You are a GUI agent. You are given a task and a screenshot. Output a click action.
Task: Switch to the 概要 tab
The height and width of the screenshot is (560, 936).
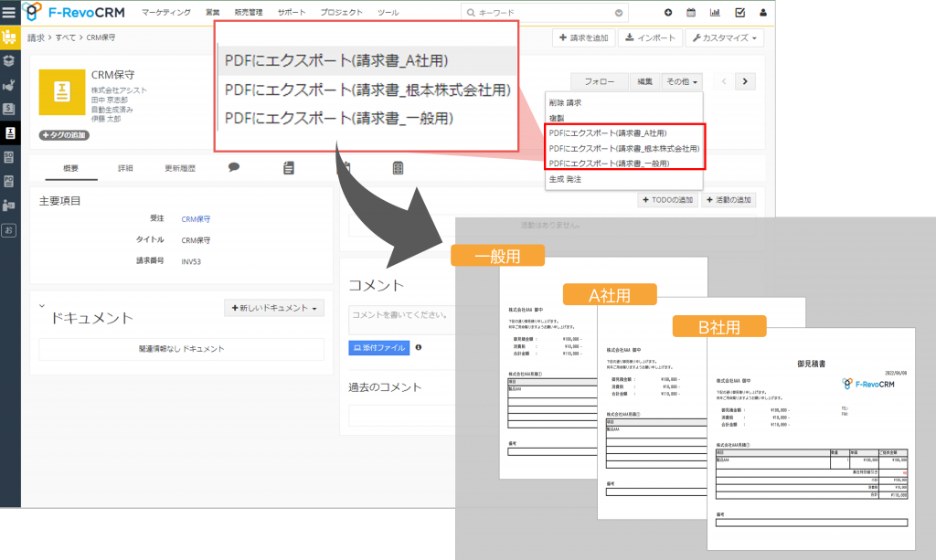click(x=71, y=169)
